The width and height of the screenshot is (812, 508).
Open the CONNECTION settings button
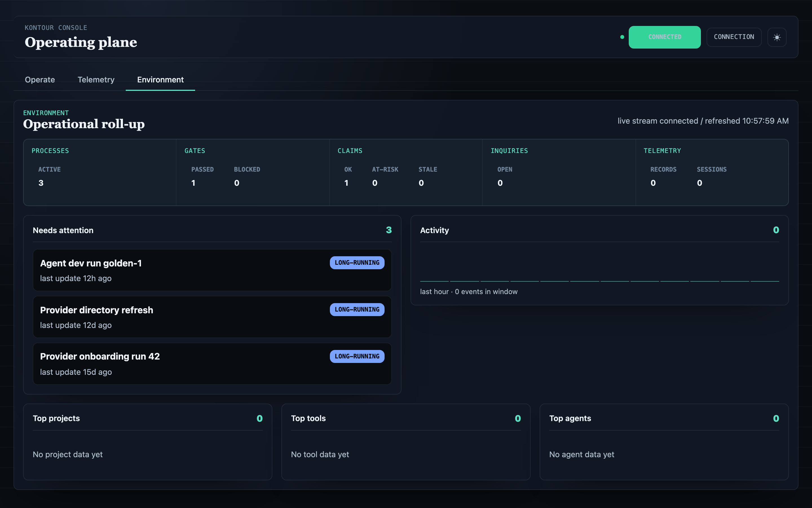[734, 37]
